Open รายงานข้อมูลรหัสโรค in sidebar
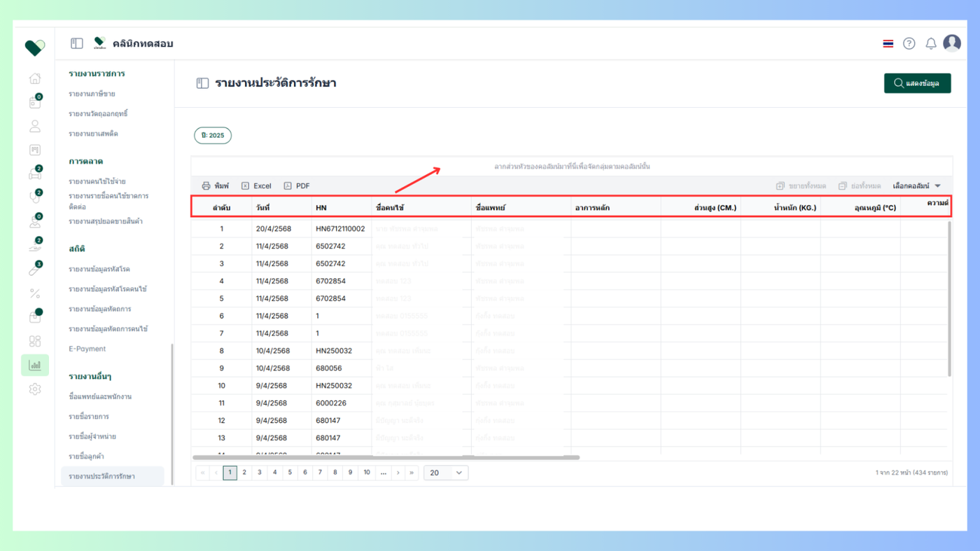This screenshot has height=551, width=980. tap(99, 270)
